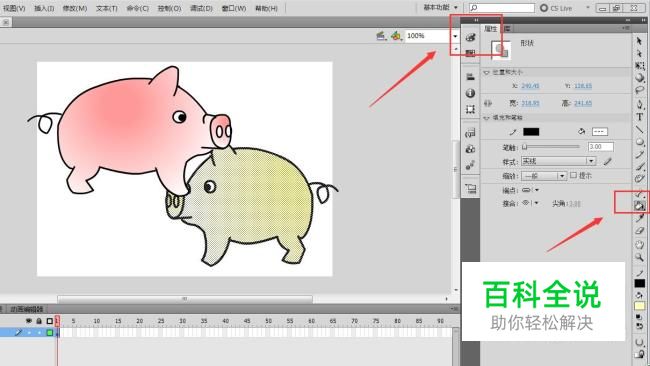
Task: Open the Color panel icon
Action: [x=470, y=37]
